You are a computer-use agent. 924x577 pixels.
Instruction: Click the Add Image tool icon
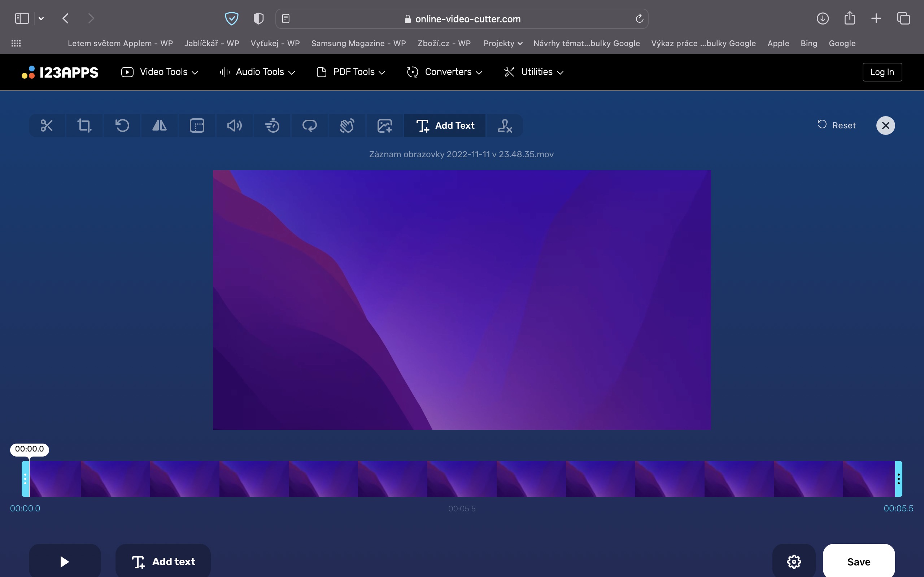tap(384, 125)
